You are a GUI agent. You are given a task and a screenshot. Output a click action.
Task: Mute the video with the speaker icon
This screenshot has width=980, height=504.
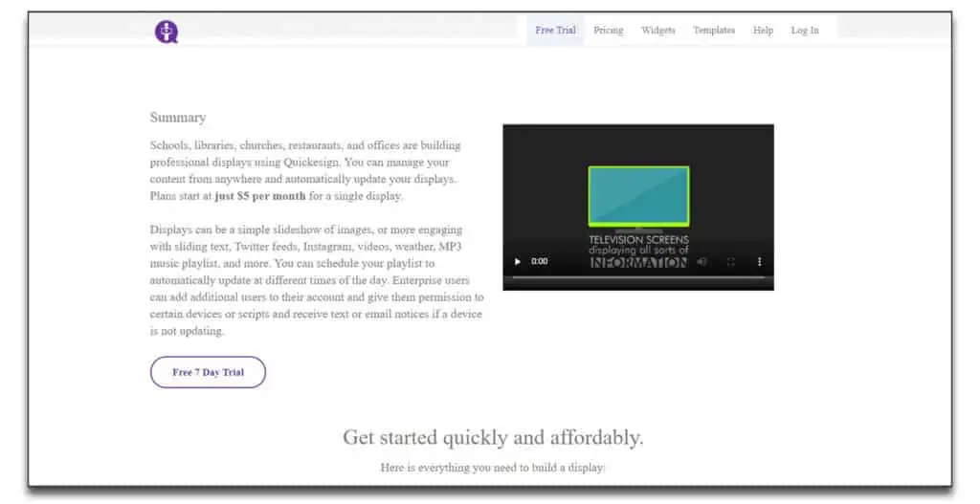702,262
